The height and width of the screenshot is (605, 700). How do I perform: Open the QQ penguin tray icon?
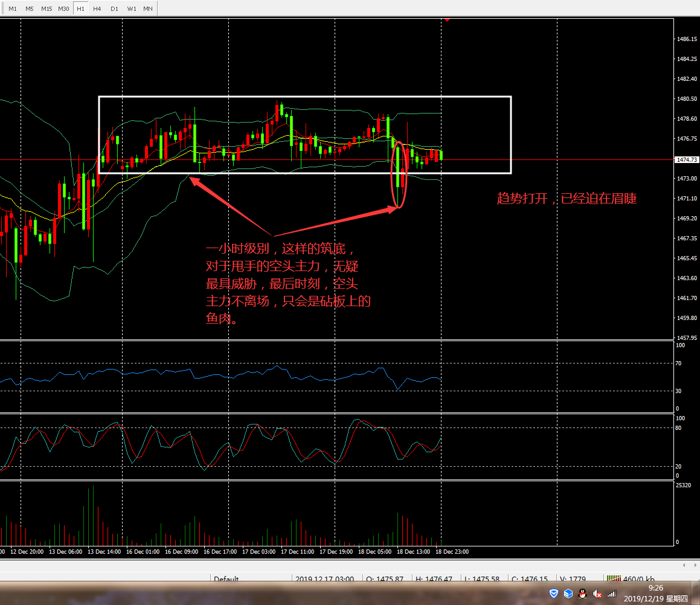[x=582, y=594]
